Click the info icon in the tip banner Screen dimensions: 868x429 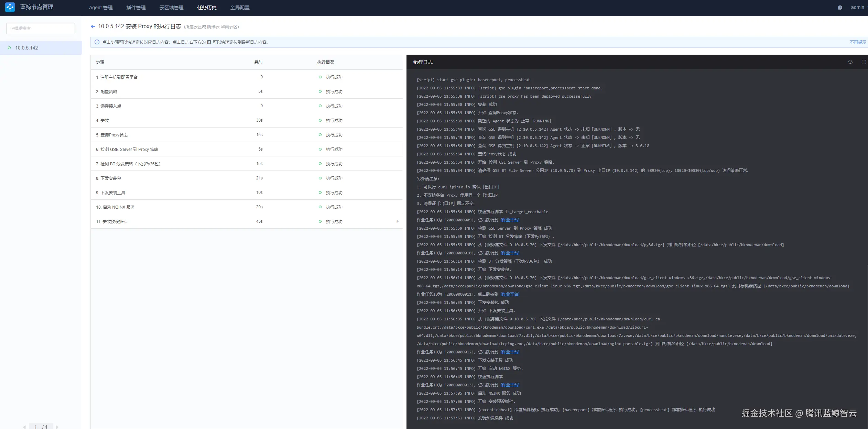pyautogui.click(x=97, y=42)
